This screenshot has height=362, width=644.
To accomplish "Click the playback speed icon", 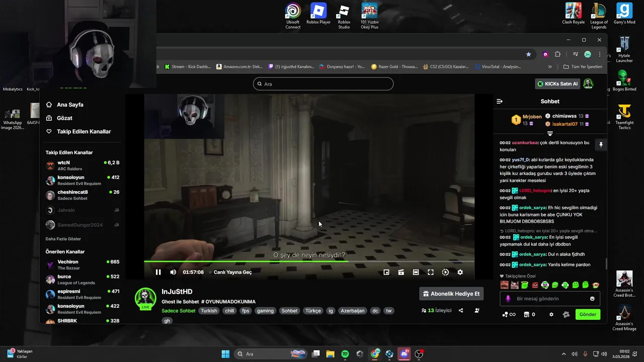I will pos(445,272).
